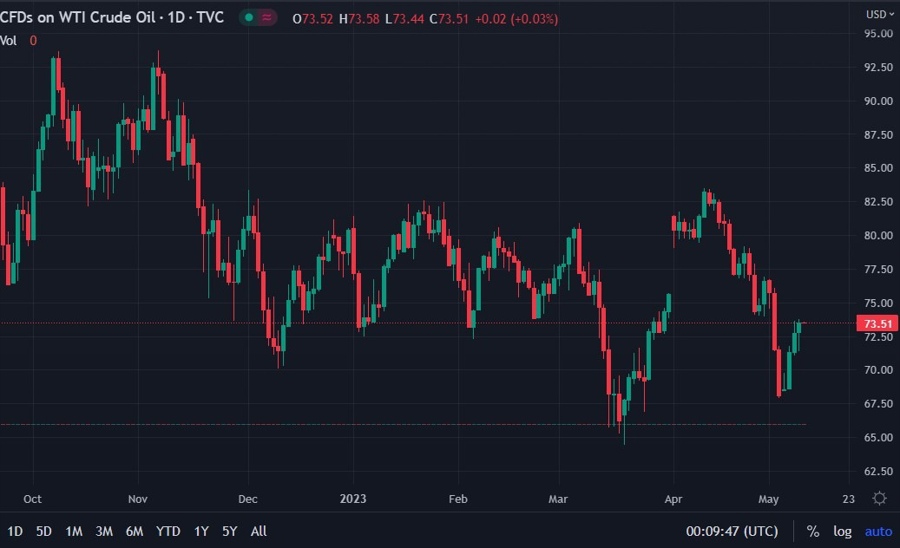Click the Vol indicator label
Screen dimensions: 900x548
[9, 41]
